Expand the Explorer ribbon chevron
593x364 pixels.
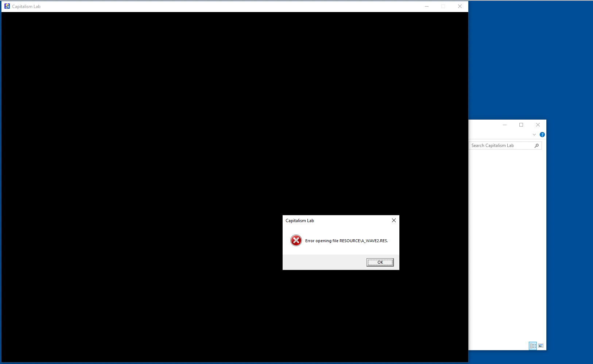[x=534, y=135]
